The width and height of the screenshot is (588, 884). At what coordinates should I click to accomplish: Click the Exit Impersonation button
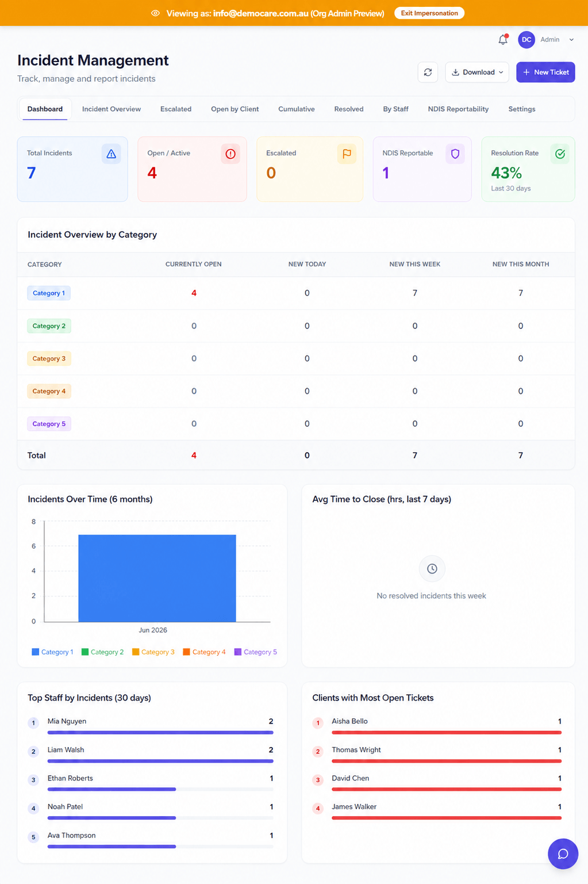coord(429,13)
